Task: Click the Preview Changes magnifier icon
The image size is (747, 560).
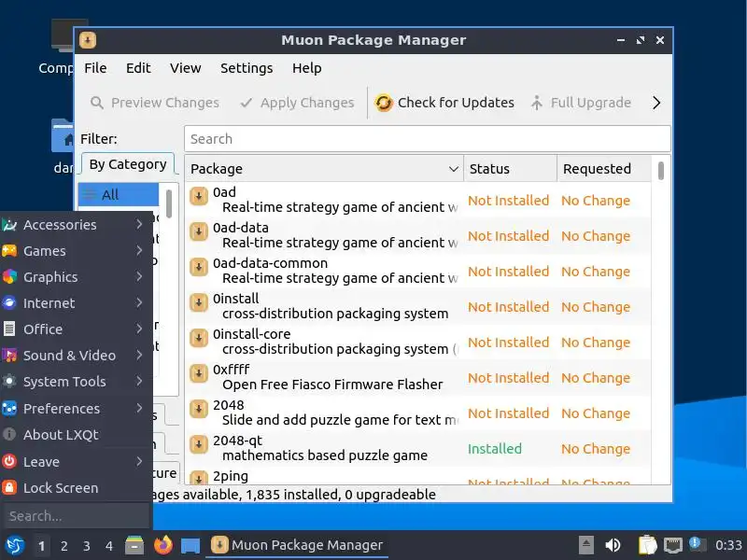Action: coord(97,103)
